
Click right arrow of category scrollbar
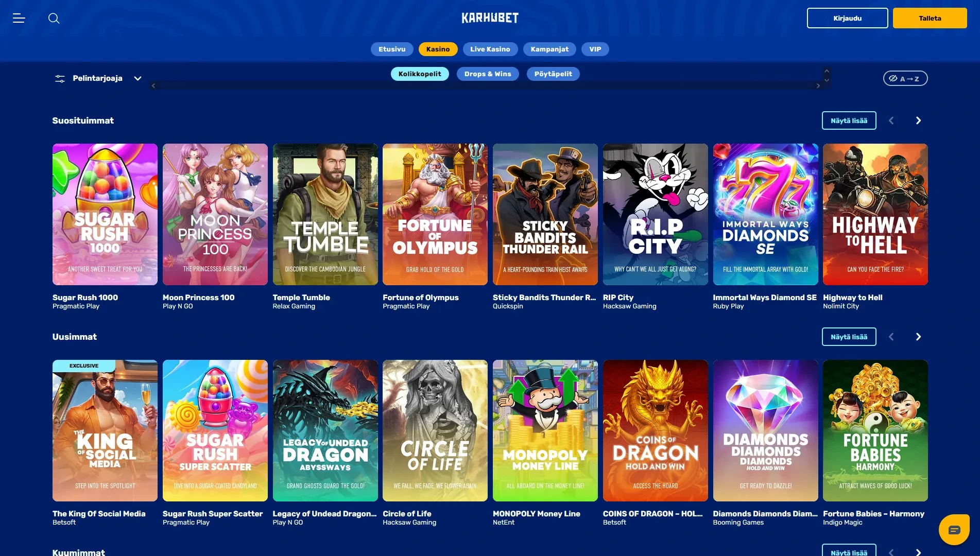point(818,86)
